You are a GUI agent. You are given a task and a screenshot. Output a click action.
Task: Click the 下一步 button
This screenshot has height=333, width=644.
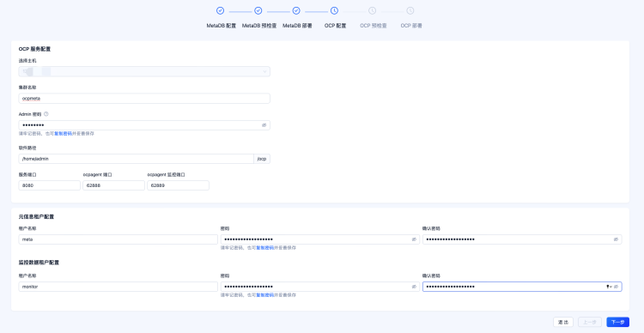tap(617, 323)
